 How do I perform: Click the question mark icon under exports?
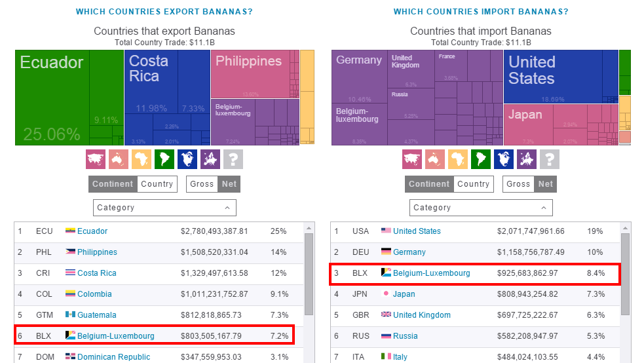pos(233,159)
